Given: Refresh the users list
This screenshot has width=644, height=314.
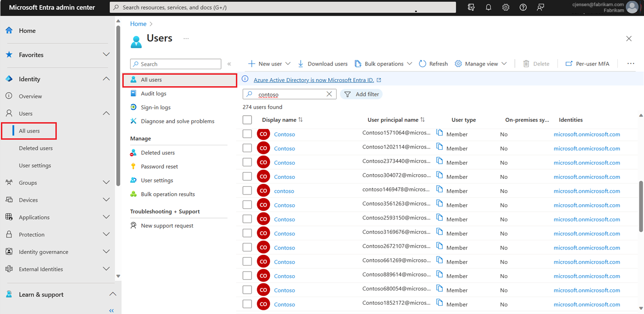Looking at the screenshot, I should [433, 64].
